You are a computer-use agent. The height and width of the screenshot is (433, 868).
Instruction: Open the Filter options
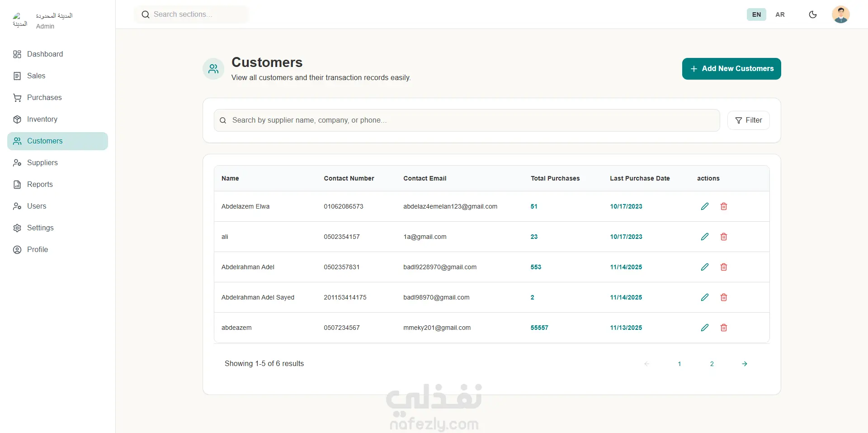pos(748,120)
